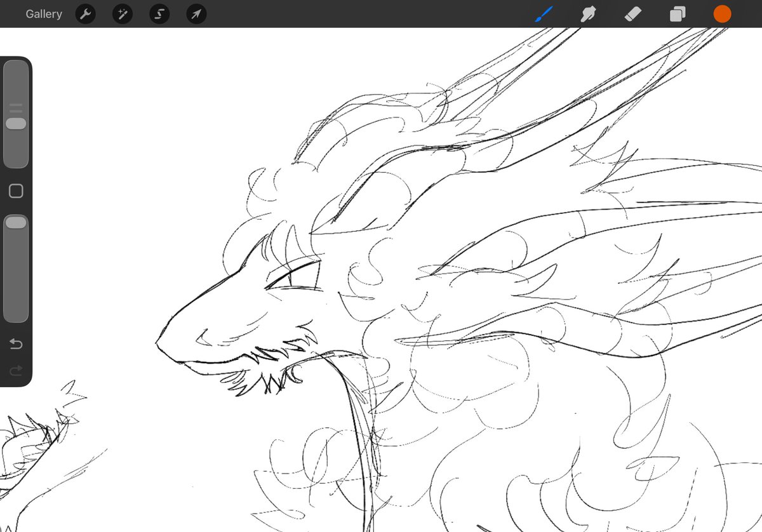
Task: Activate the Transform arrow tool
Action: click(196, 14)
